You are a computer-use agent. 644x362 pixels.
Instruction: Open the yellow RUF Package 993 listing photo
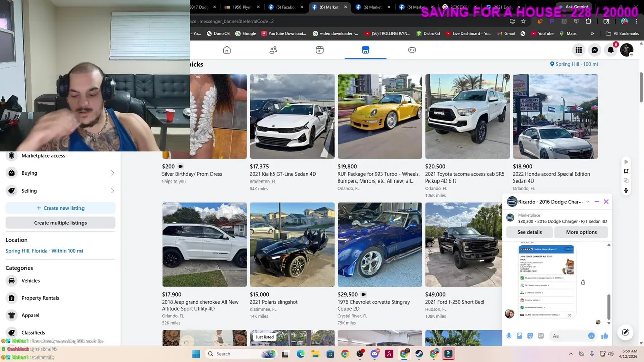(380, 117)
